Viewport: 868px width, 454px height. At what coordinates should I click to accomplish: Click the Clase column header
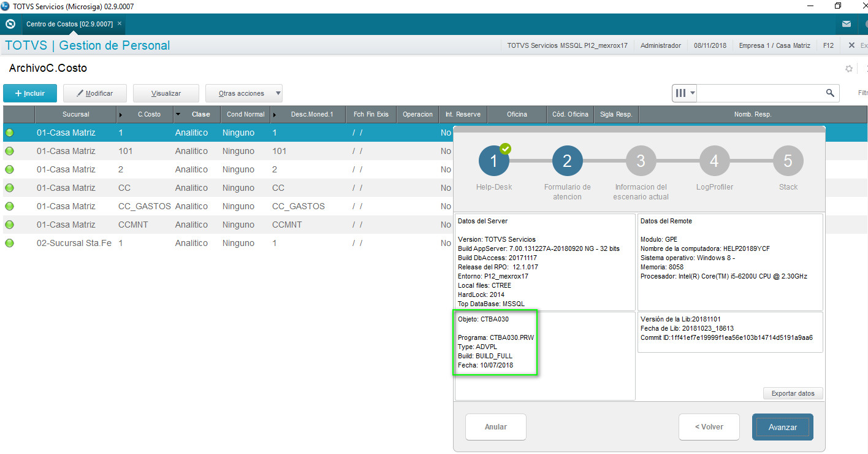(x=196, y=114)
